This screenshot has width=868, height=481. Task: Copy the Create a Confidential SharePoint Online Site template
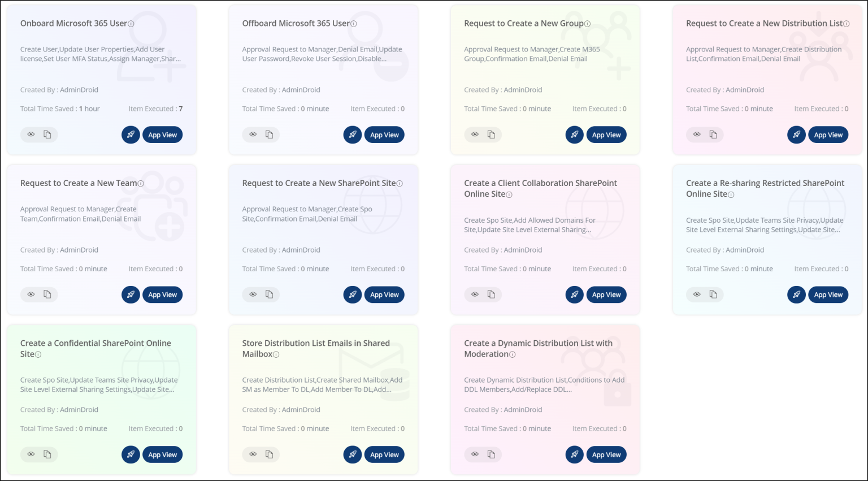49,454
